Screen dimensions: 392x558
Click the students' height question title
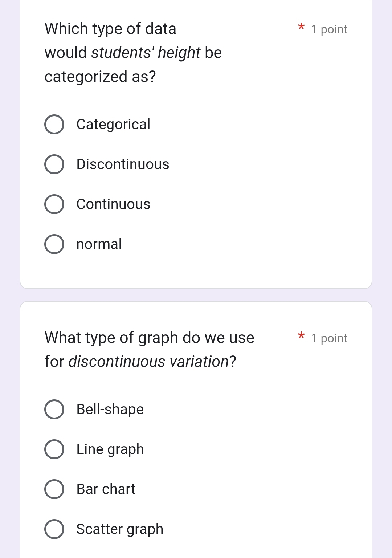(x=133, y=53)
